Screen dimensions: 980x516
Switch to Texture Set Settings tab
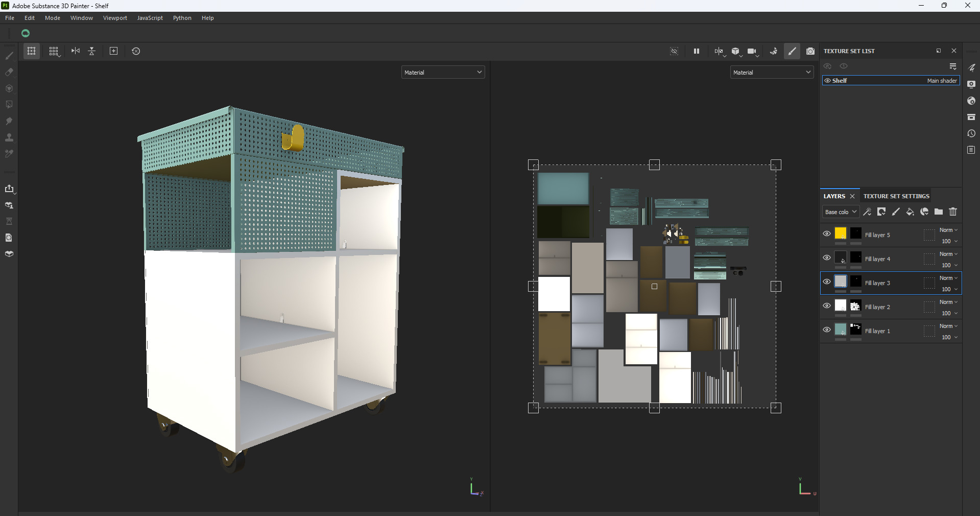point(896,196)
